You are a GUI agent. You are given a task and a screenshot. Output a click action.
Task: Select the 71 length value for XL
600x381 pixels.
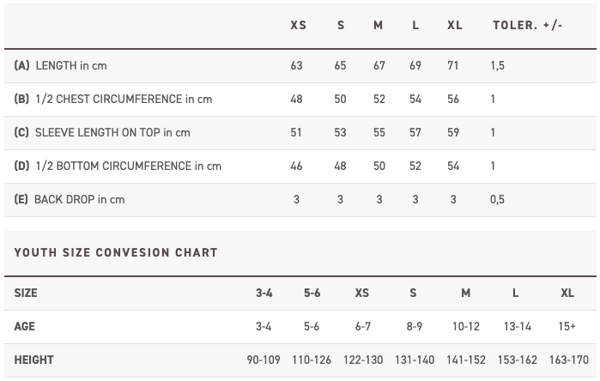point(453,65)
